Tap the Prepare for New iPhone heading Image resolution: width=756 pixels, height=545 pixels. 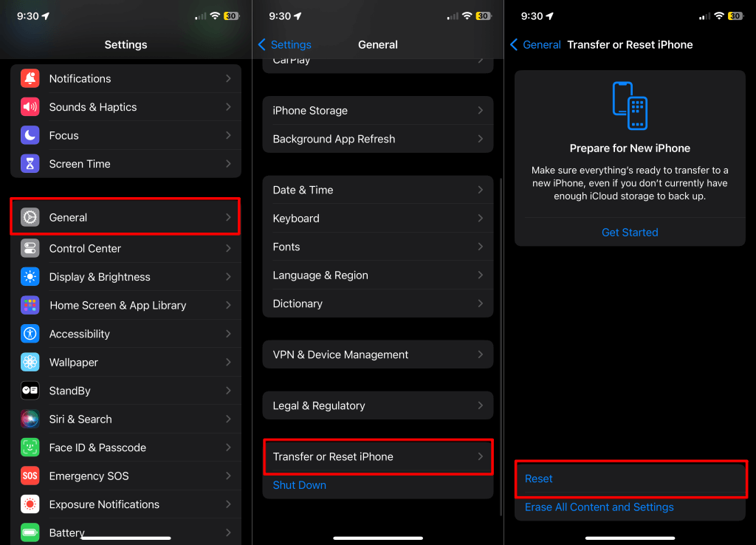630,148
